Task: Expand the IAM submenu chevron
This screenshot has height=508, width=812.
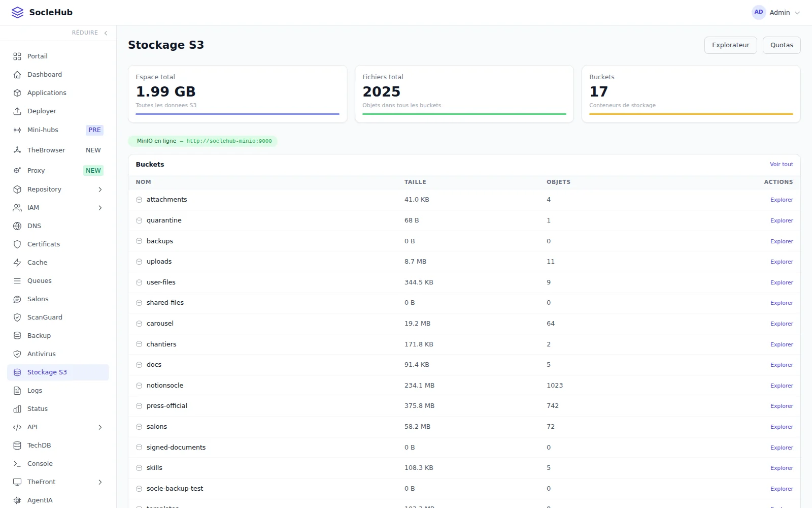Action: (x=100, y=208)
